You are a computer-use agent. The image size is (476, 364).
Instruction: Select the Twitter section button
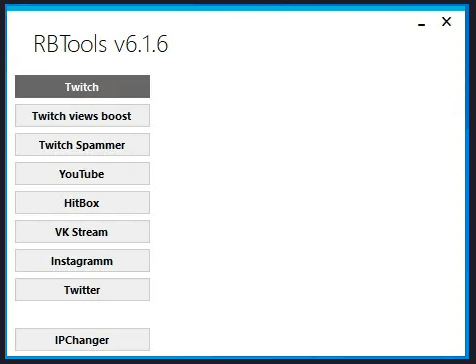(82, 290)
